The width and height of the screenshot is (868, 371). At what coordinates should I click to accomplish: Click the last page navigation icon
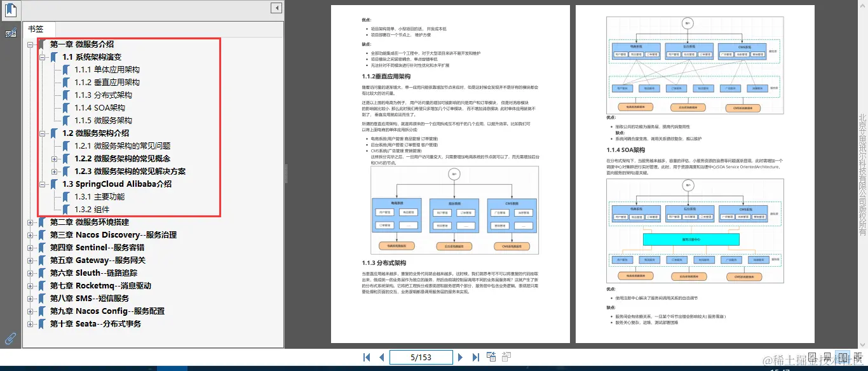click(476, 357)
